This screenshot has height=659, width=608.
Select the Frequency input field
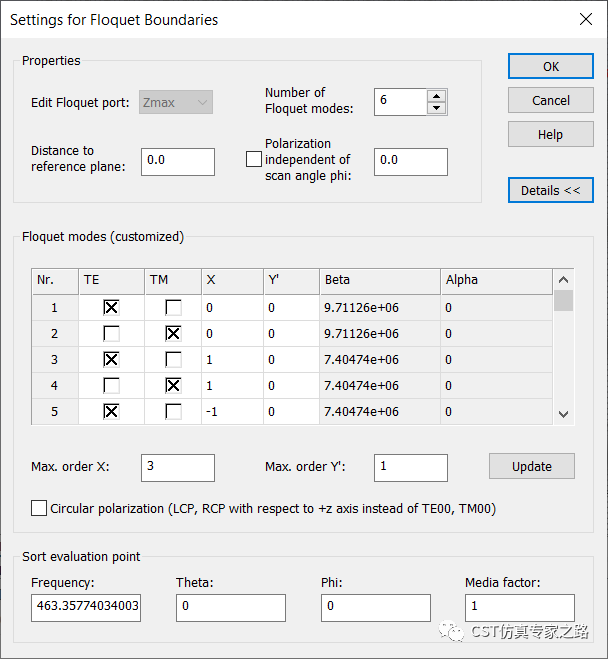[x=86, y=607]
